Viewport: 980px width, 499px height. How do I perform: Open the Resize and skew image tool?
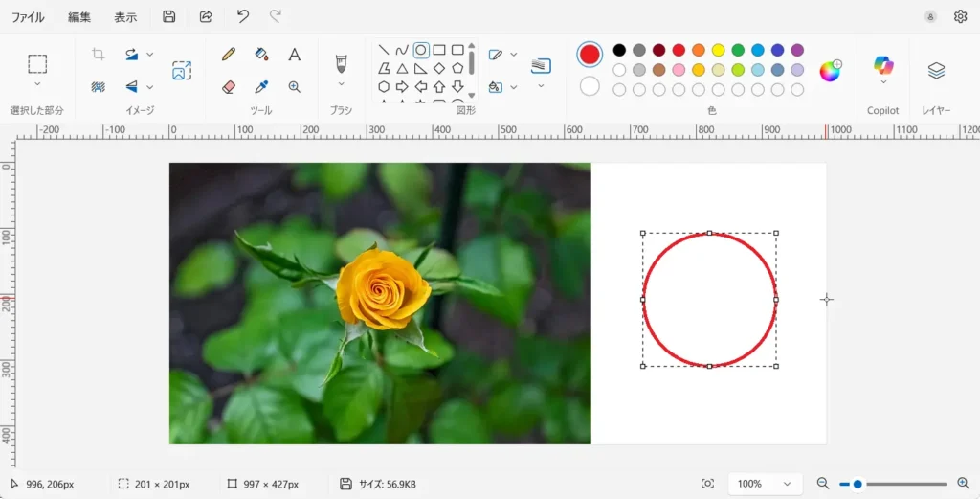tap(182, 70)
